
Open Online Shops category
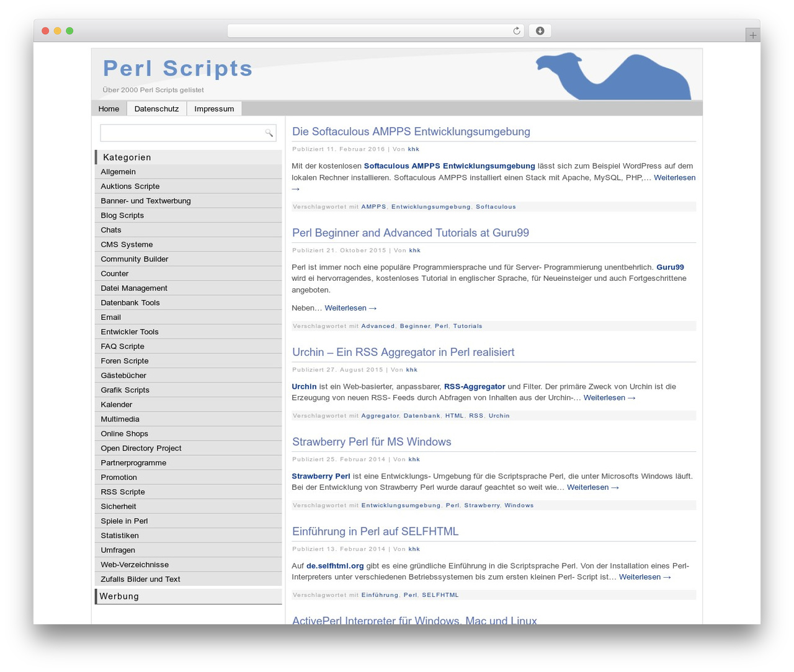(189, 434)
